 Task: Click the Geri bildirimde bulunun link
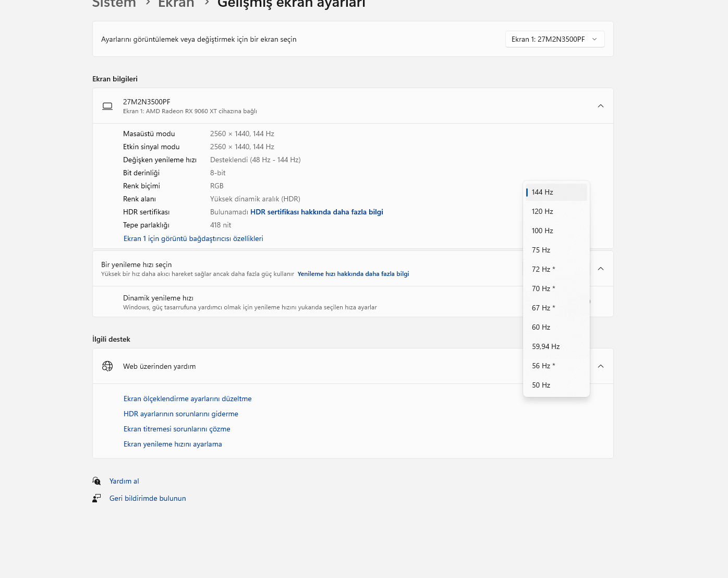(148, 498)
